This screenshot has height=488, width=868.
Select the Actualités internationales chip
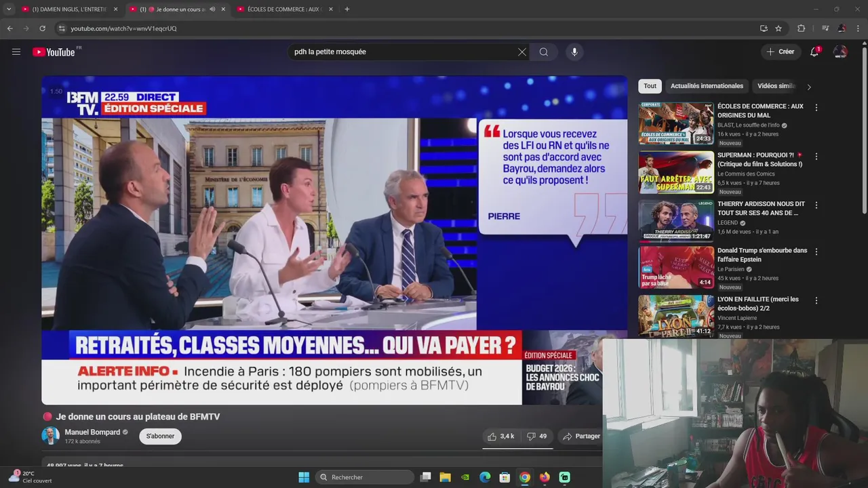click(x=707, y=86)
